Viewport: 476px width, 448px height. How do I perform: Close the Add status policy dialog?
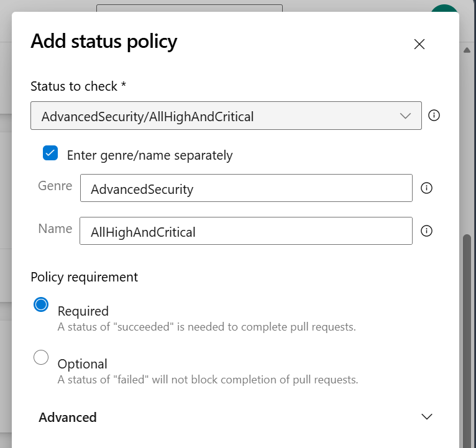tap(419, 44)
